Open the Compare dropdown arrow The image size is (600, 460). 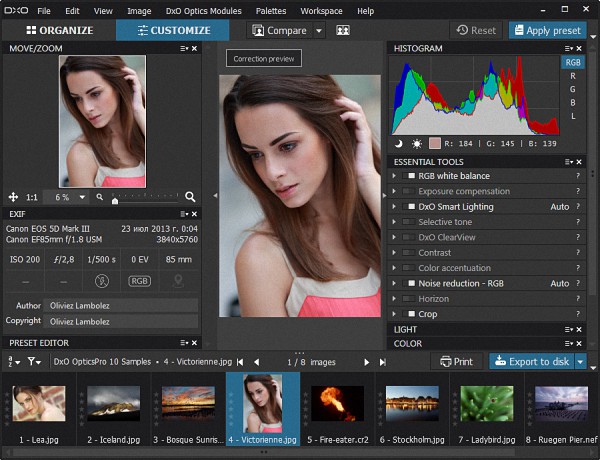[319, 30]
